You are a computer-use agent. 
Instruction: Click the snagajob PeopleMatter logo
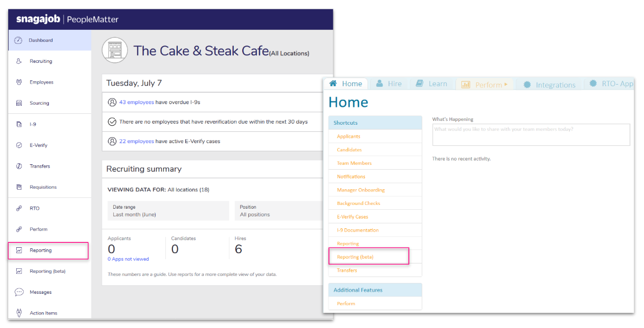click(x=67, y=19)
